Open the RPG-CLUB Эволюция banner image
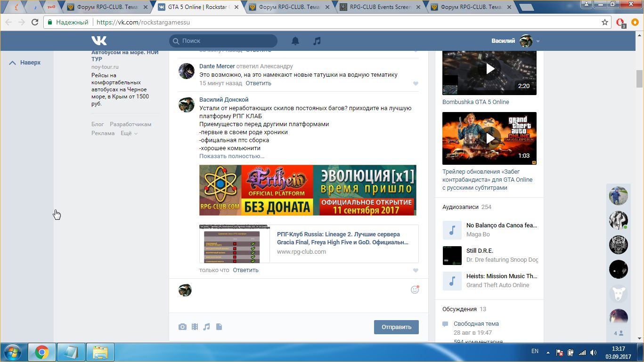Image resolution: width=644 pixels, height=362 pixels. pos(308,190)
